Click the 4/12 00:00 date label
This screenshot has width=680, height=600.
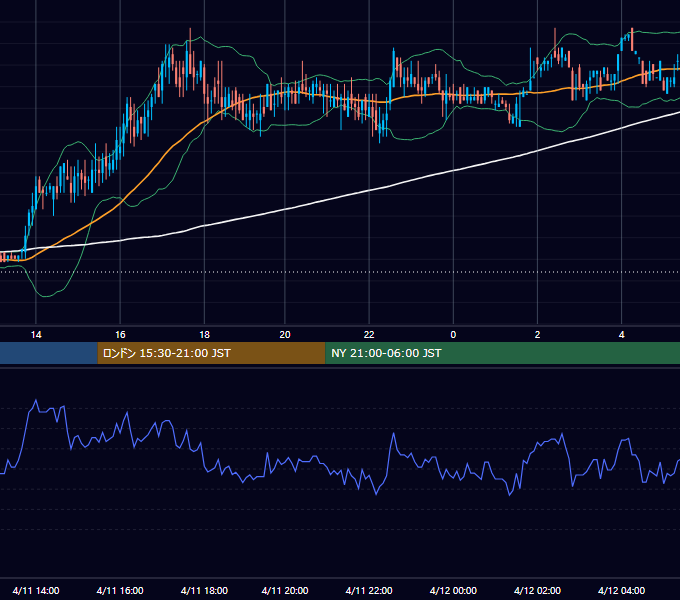(453, 590)
